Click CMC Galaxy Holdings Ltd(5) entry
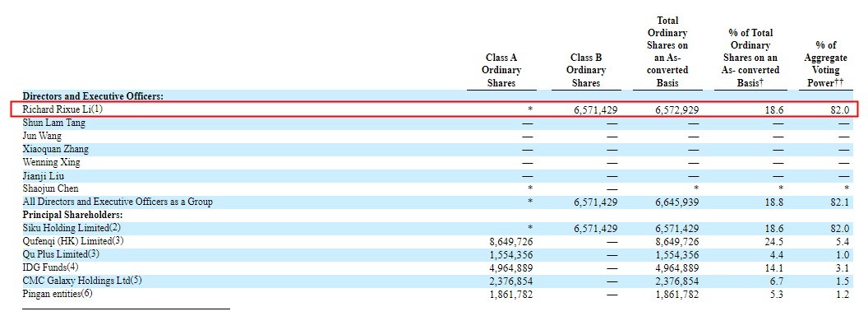Image resolution: width=868 pixels, height=316 pixels. (82, 281)
